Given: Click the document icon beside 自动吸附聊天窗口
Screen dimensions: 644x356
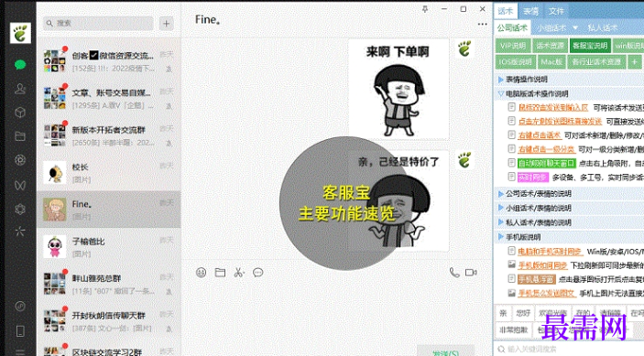Looking at the screenshot, I should [x=511, y=162].
